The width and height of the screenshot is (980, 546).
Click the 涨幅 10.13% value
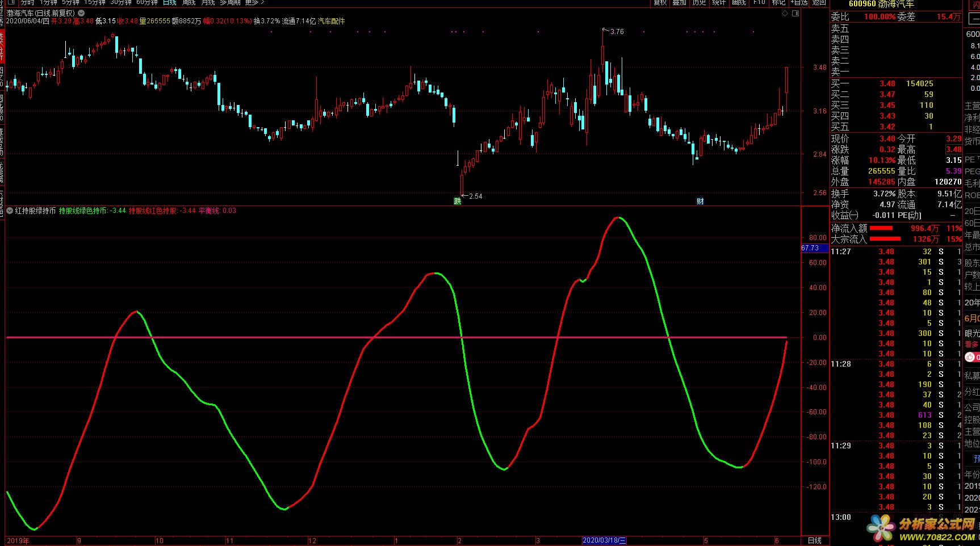point(881,160)
